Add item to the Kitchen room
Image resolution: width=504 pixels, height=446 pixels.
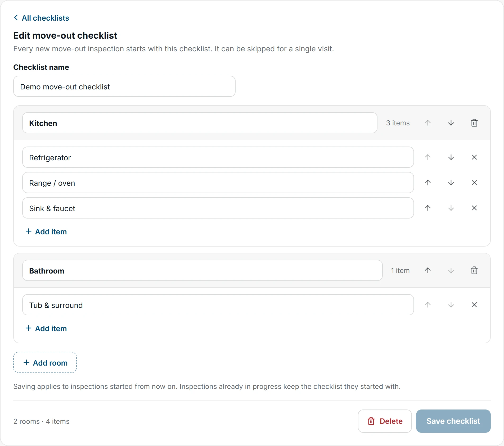(46, 232)
